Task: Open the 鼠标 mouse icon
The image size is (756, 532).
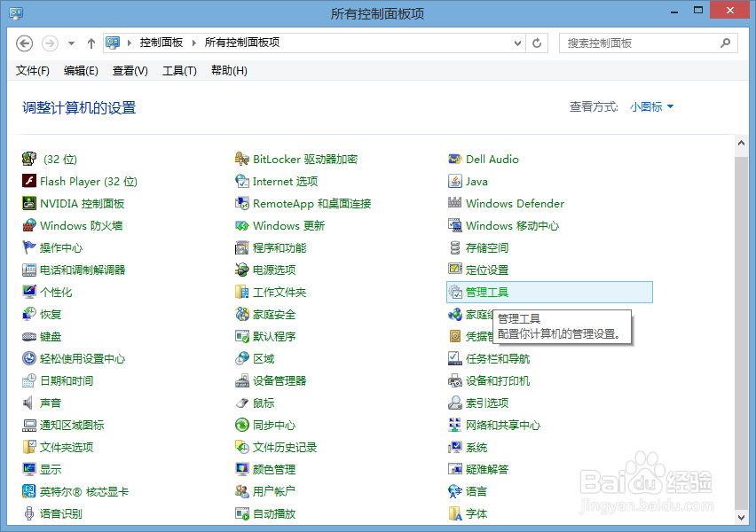Action: click(x=241, y=403)
